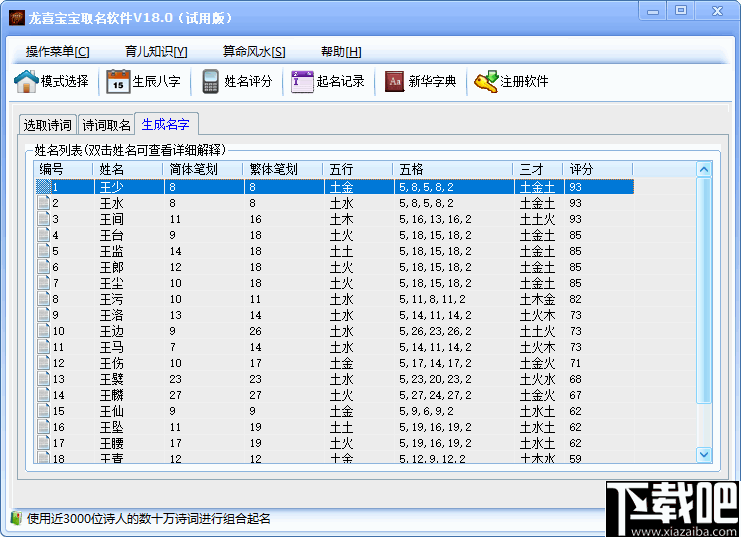
Task: Click scrollbar down arrow of name list
Action: point(704,455)
